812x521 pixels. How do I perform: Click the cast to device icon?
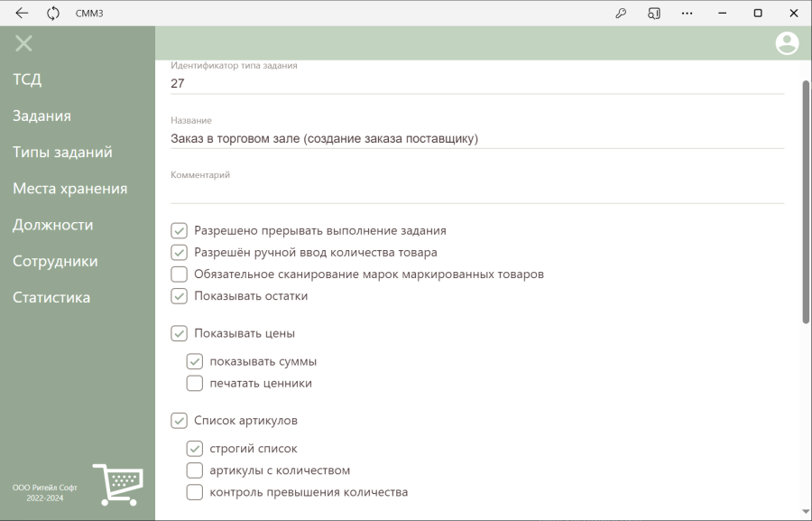pyautogui.click(x=653, y=13)
